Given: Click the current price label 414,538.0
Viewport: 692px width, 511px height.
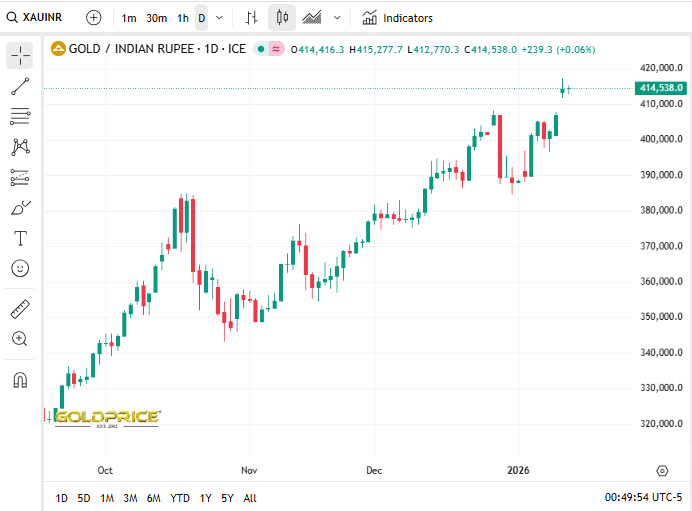Looking at the screenshot, I should (x=660, y=88).
